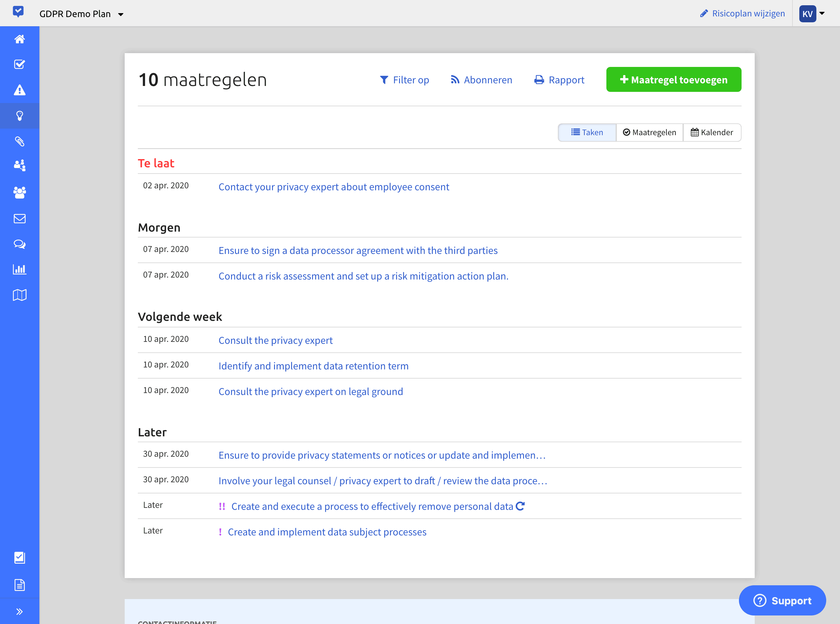840x624 pixels.
Task: Open the document icon near sidebar bottom
Action: [x=20, y=585]
